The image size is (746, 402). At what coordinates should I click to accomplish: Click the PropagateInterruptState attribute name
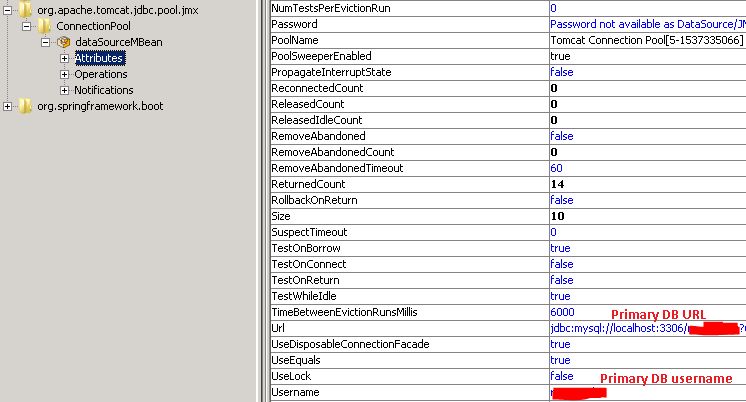[x=331, y=72]
